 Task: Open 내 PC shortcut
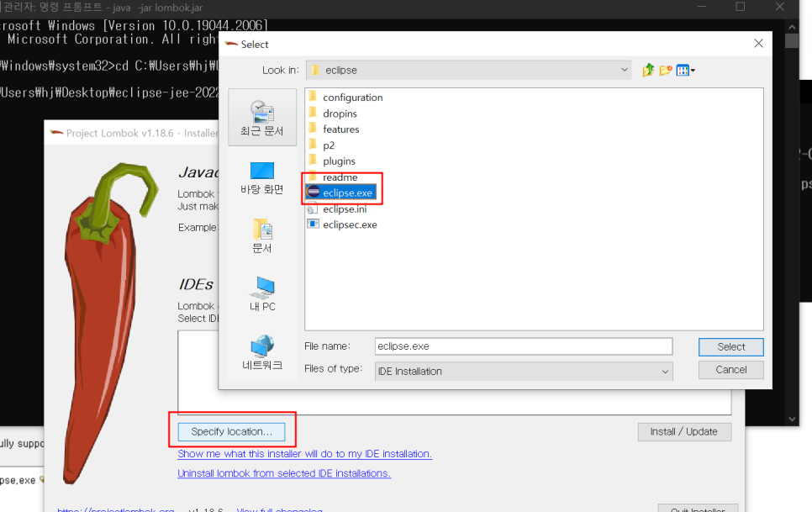click(262, 293)
